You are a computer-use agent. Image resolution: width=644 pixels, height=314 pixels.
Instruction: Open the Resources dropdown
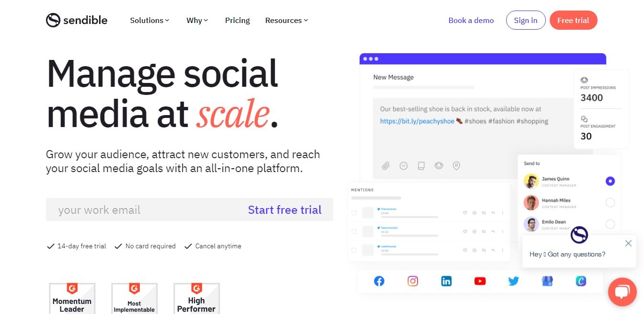[286, 20]
